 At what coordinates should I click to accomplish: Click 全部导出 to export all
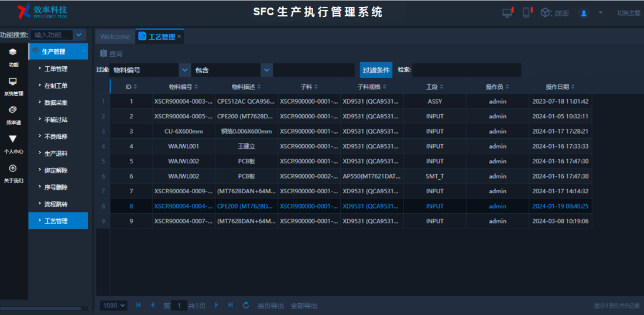[304, 306]
